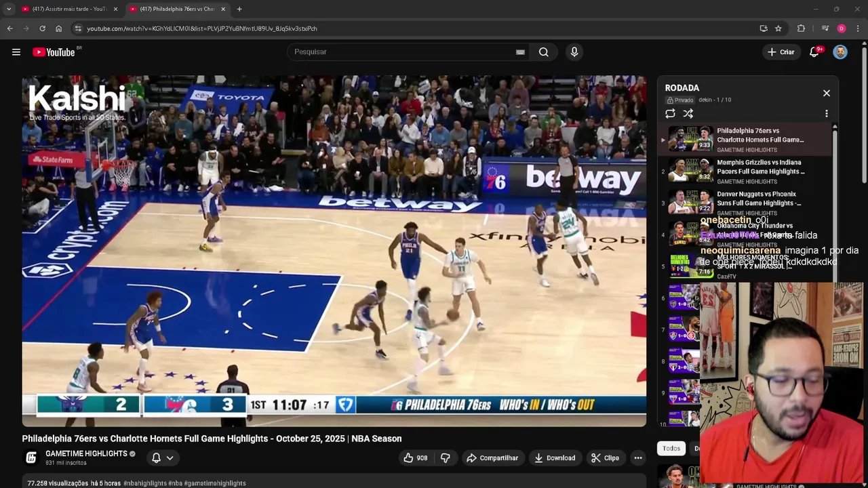Open browser media controls icon
The height and width of the screenshot is (488, 868).
click(825, 28)
